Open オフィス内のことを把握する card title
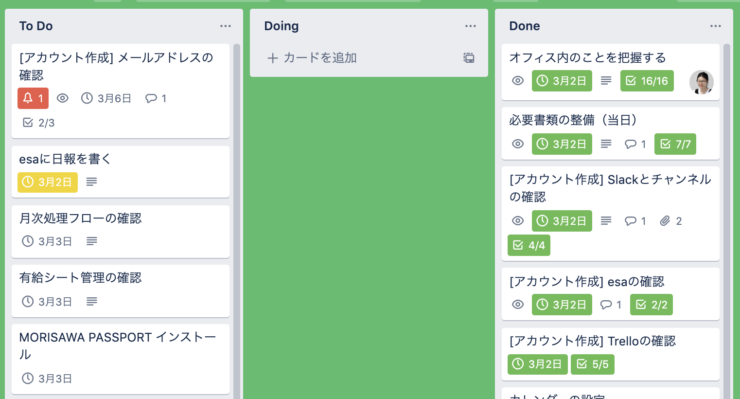The width and height of the screenshot is (740, 399). (x=588, y=58)
